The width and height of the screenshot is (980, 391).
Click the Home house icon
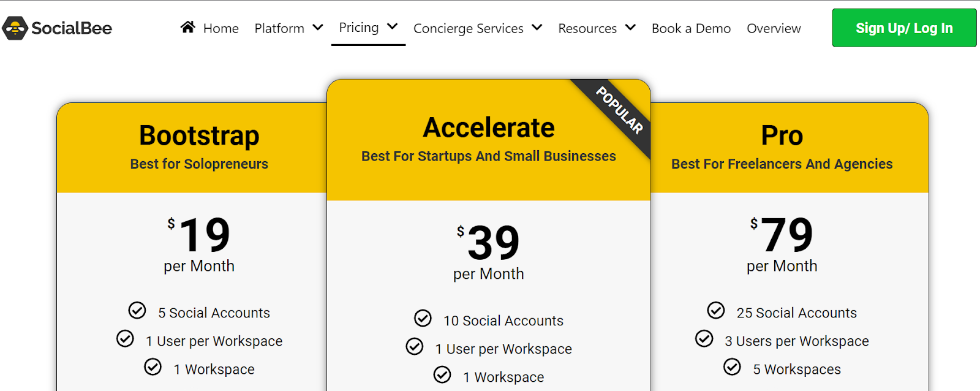(188, 27)
